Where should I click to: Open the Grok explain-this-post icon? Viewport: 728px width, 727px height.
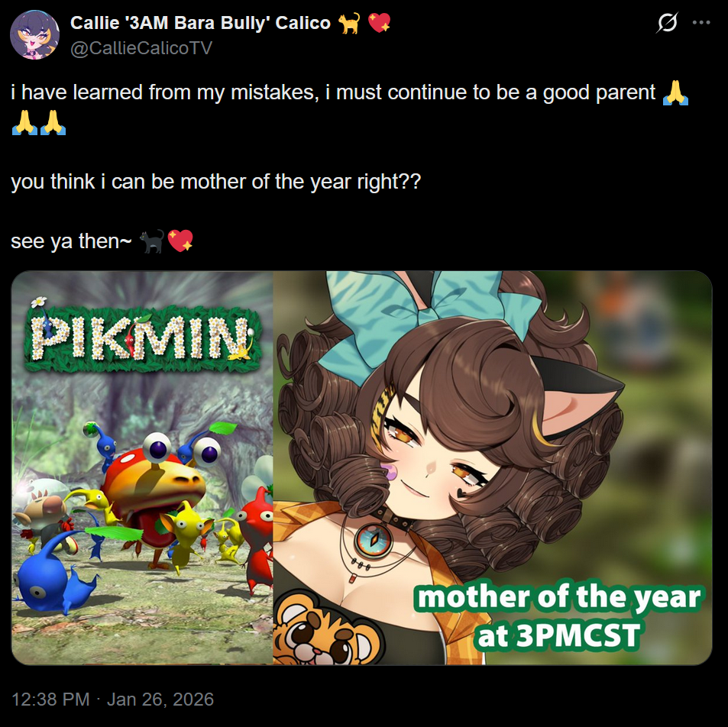[667, 22]
